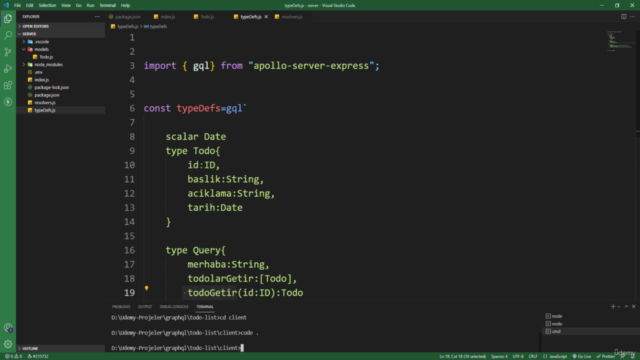Maximize the terminal panel with caret icon
The width and height of the screenshot is (640, 360).
point(626,307)
